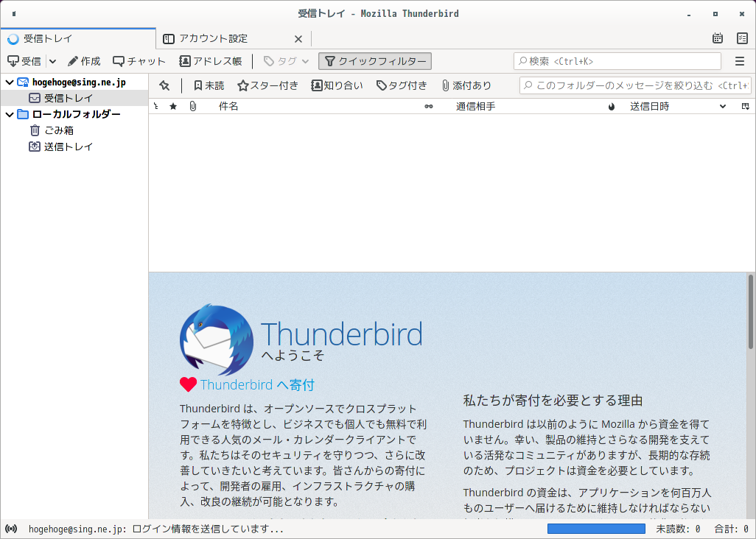This screenshot has width=756, height=539.
Task: Click the 私たちが寄付を必要とする理由 heading
Action: (553, 401)
